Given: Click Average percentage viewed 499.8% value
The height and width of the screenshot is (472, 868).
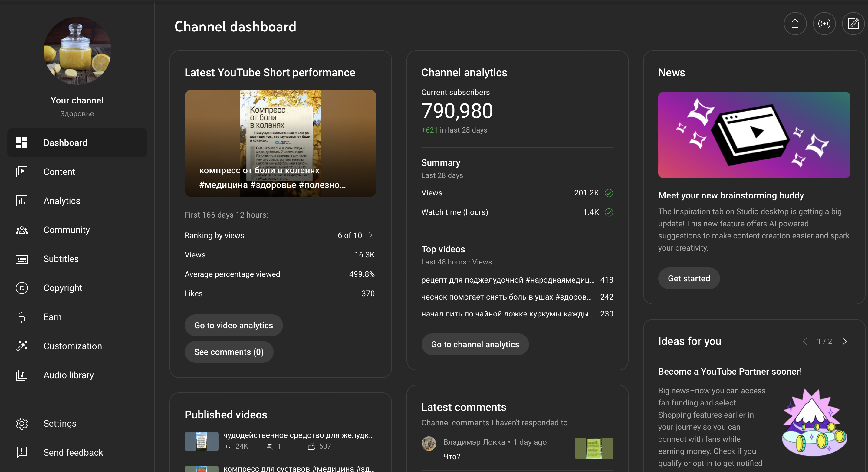Looking at the screenshot, I should (362, 274).
